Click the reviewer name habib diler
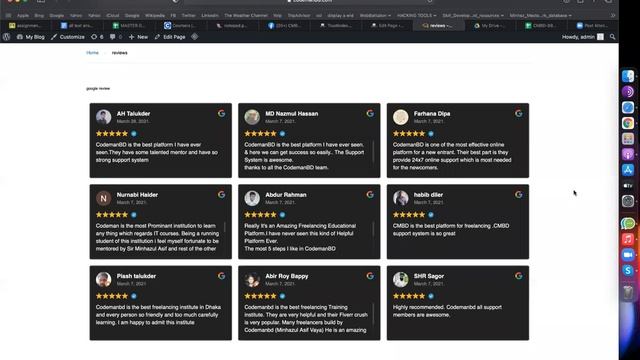Image resolution: width=640 pixels, height=360 pixels. point(428,195)
